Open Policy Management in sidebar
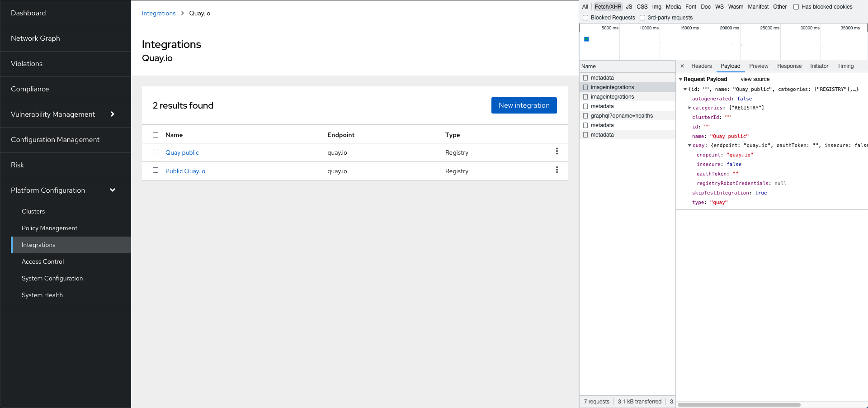The width and height of the screenshot is (868, 408). (71, 228)
